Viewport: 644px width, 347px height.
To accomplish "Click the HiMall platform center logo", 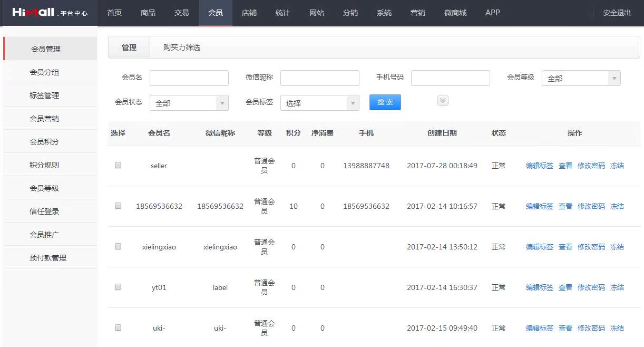I will pyautogui.click(x=50, y=12).
